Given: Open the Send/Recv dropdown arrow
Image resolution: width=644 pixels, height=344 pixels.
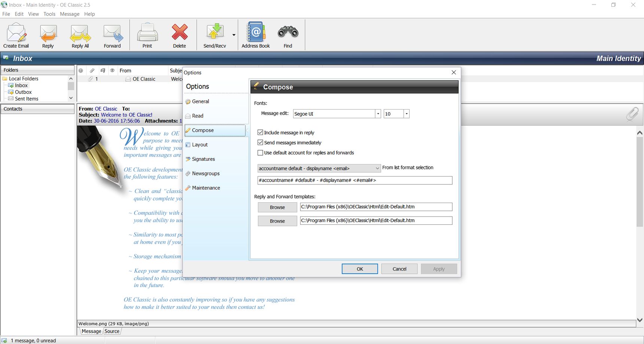Looking at the screenshot, I should [234, 35].
